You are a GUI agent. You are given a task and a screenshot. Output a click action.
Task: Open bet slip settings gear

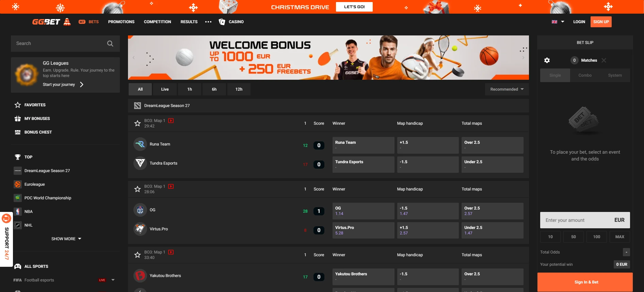(547, 60)
